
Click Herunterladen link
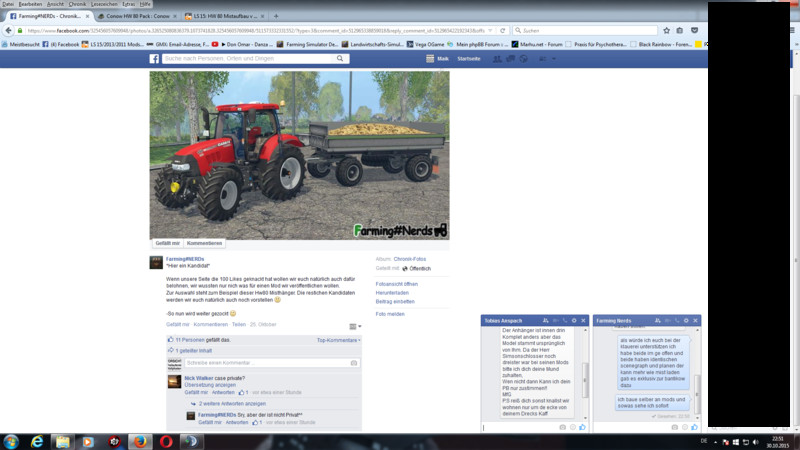tap(392, 293)
